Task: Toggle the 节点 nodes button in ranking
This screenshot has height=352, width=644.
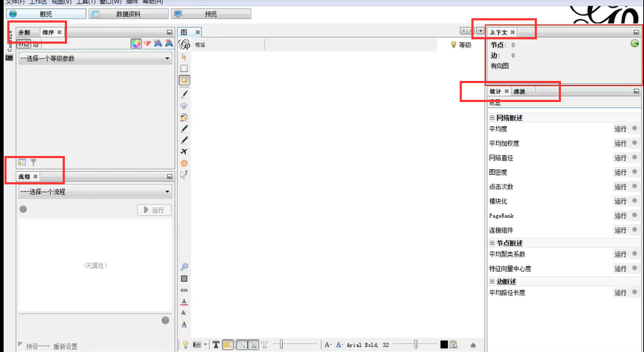Action: click(x=24, y=44)
